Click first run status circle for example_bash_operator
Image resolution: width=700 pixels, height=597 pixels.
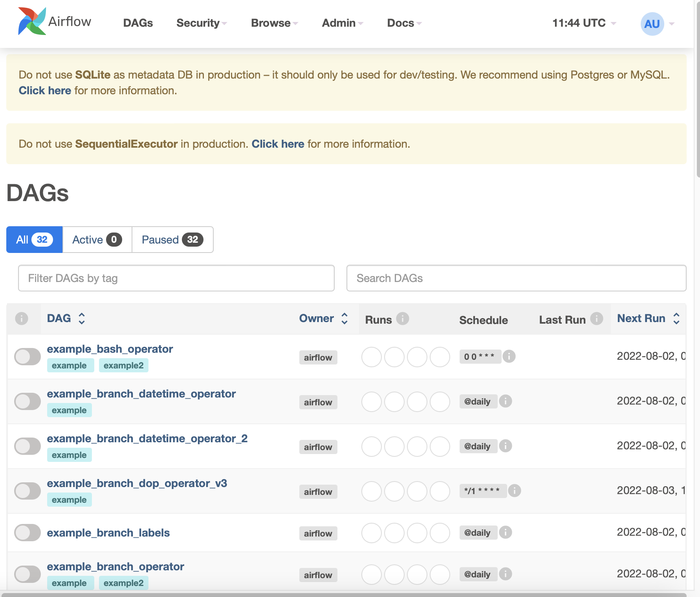coord(372,357)
